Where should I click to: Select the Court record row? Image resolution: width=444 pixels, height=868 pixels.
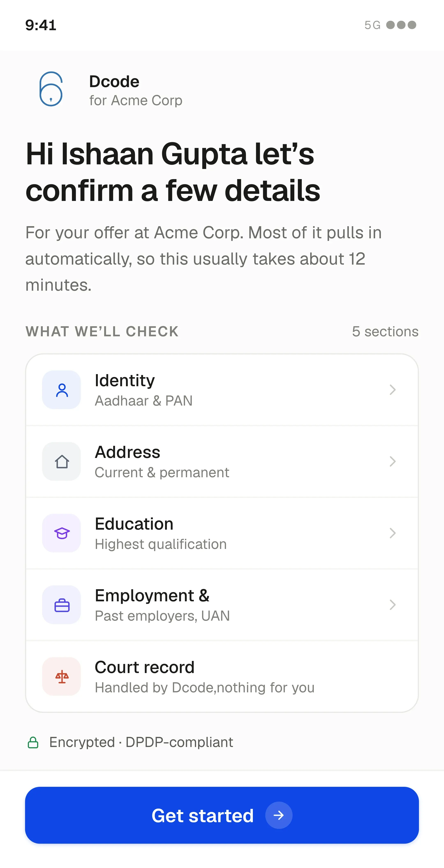pos(222,676)
